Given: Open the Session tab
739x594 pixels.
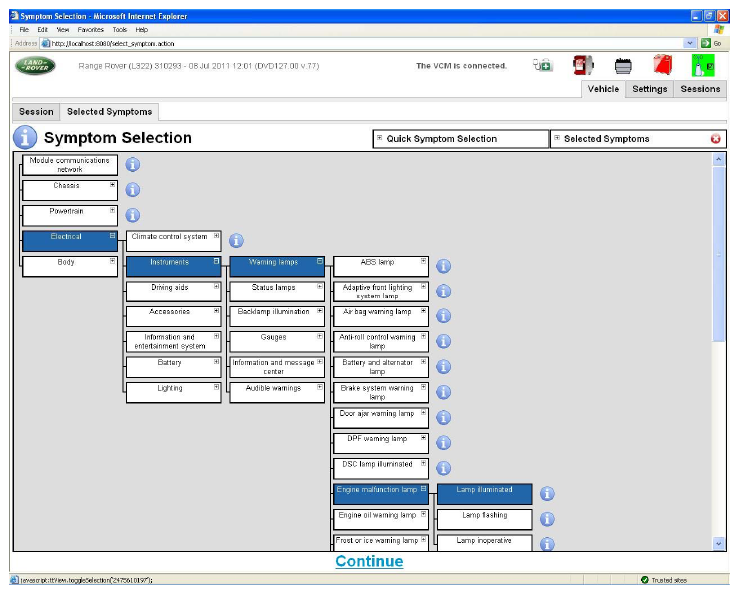Looking at the screenshot, I should [x=36, y=112].
